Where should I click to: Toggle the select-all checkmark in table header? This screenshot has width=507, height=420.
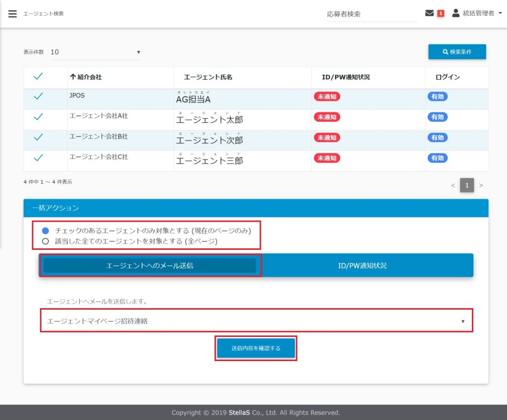[38, 77]
